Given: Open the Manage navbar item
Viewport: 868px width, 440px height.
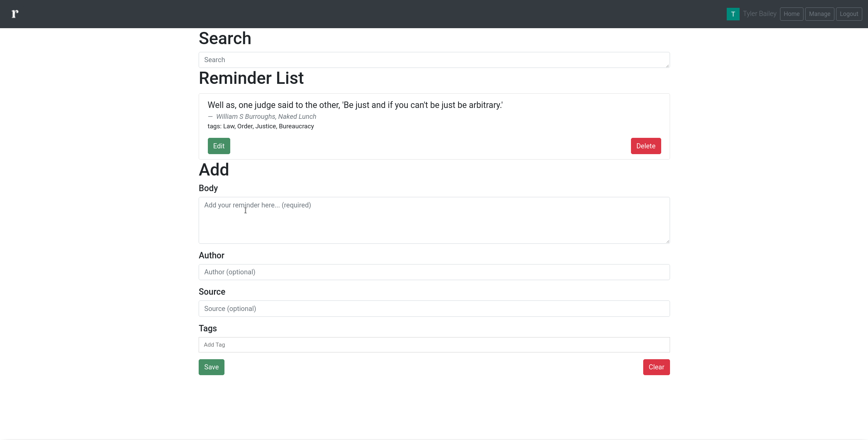Looking at the screenshot, I should pos(819,14).
